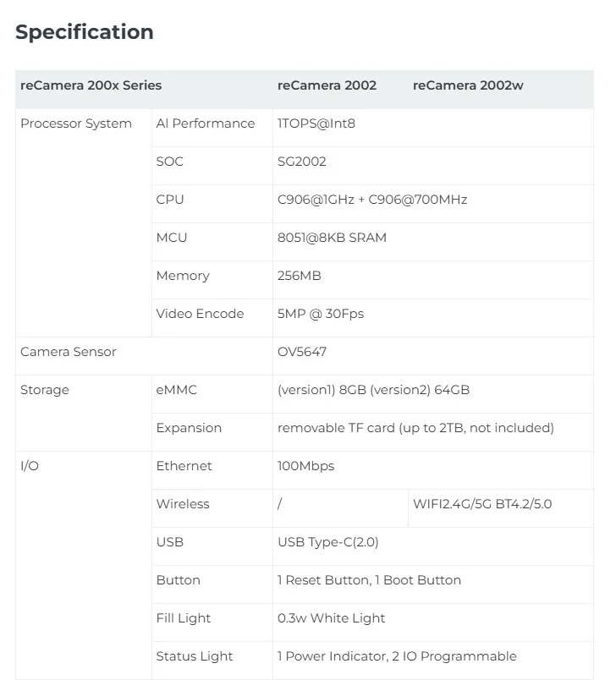The height and width of the screenshot is (680, 616).
Task: Select the reCamera 2002 column header
Action: point(327,85)
